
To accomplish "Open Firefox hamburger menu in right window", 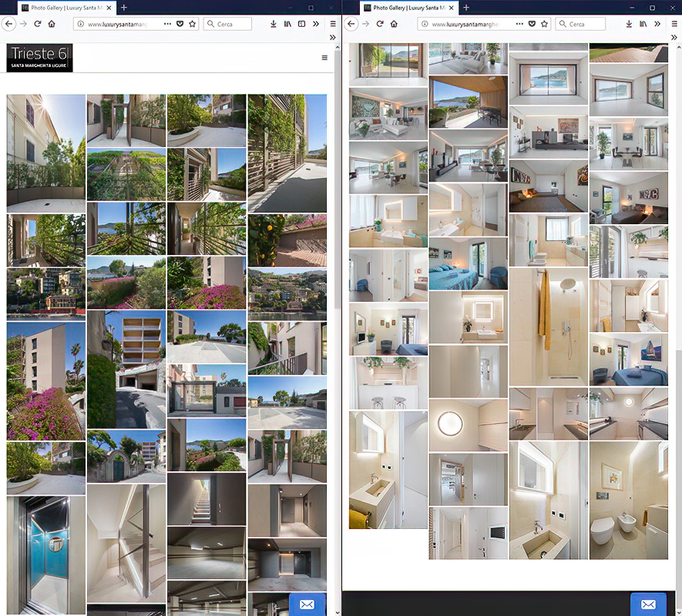I will [x=674, y=24].
